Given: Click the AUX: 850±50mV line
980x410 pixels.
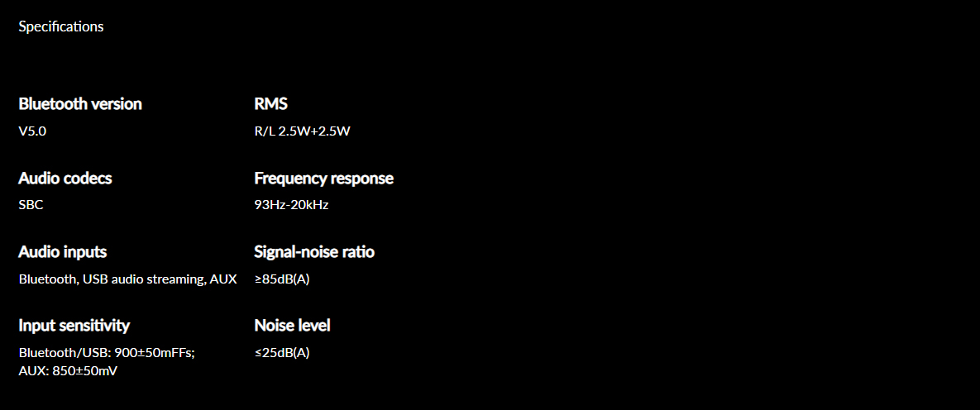Looking at the screenshot, I should click(x=68, y=371).
